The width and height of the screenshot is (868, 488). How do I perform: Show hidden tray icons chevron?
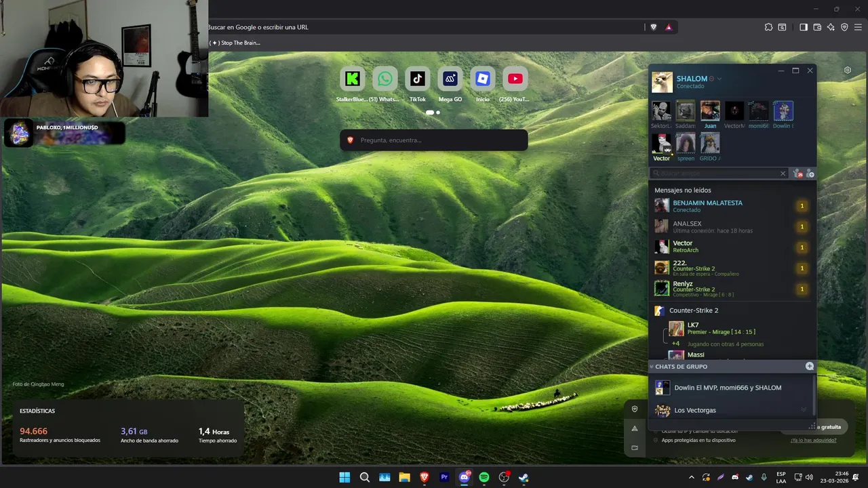(691, 477)
